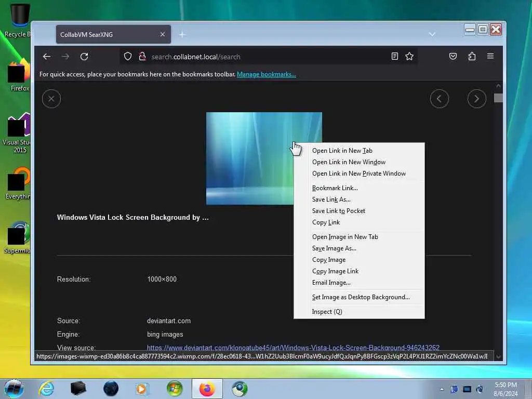532x399 pixels.
Task: Click the bing images engine text
Action: point(165,335)
